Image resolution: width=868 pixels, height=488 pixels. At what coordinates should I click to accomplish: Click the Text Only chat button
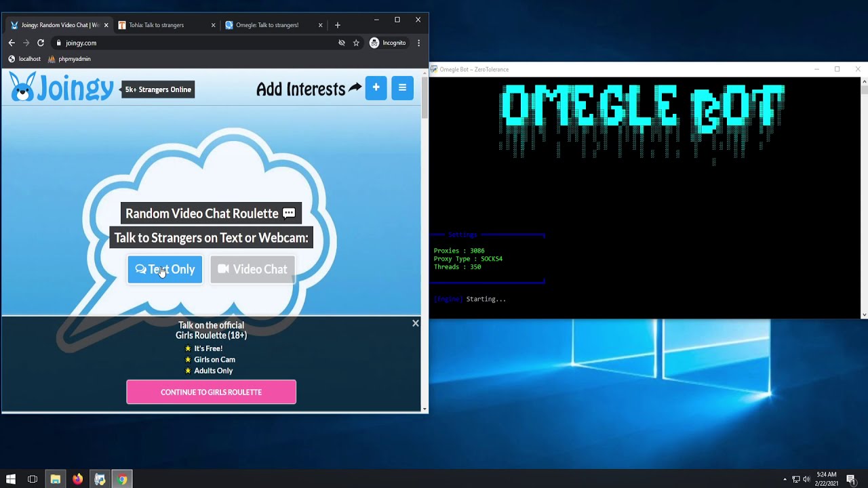tap(165, 269)
